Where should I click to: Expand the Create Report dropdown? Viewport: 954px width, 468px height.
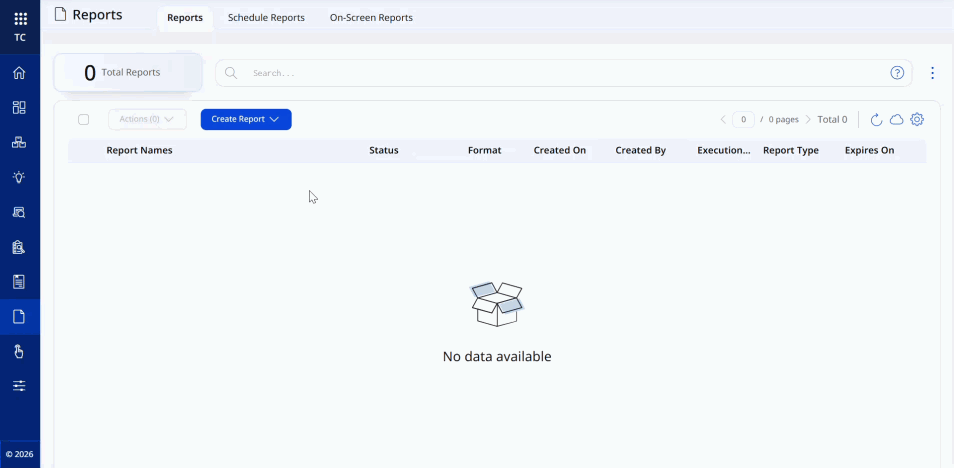coord(246,119)
